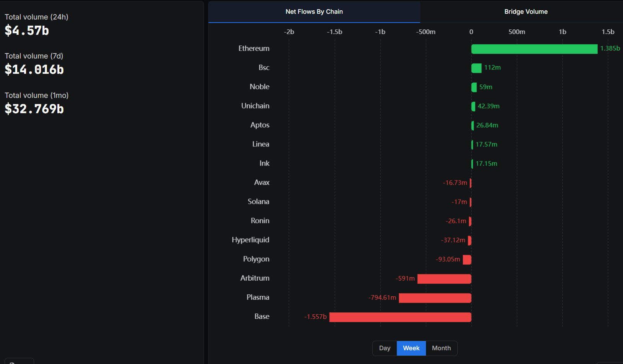Click the Total volume (24h) figure
Screen dimensions: 623x364
(x=27, y=31)
